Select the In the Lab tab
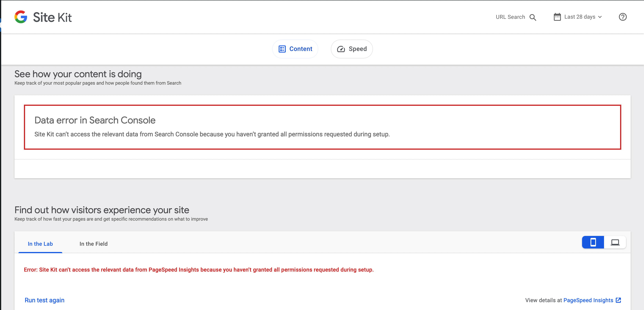Screen dimensions: 644x310 [x=40, y=244]
